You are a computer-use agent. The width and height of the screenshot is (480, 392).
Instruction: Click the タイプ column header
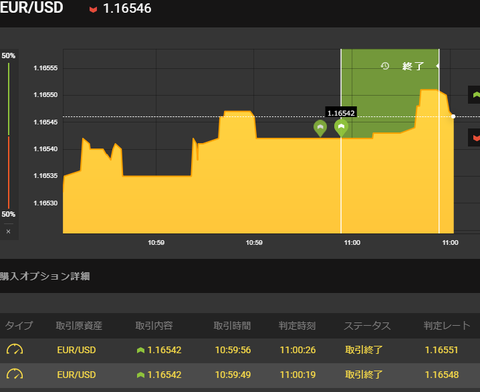coord(19,325)
